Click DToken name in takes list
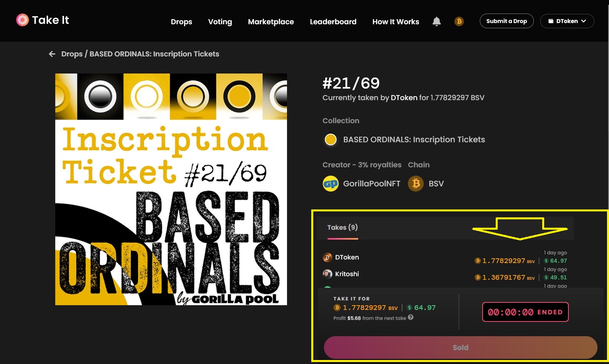This screenshot has height=364, width=609. coord(347,258)
